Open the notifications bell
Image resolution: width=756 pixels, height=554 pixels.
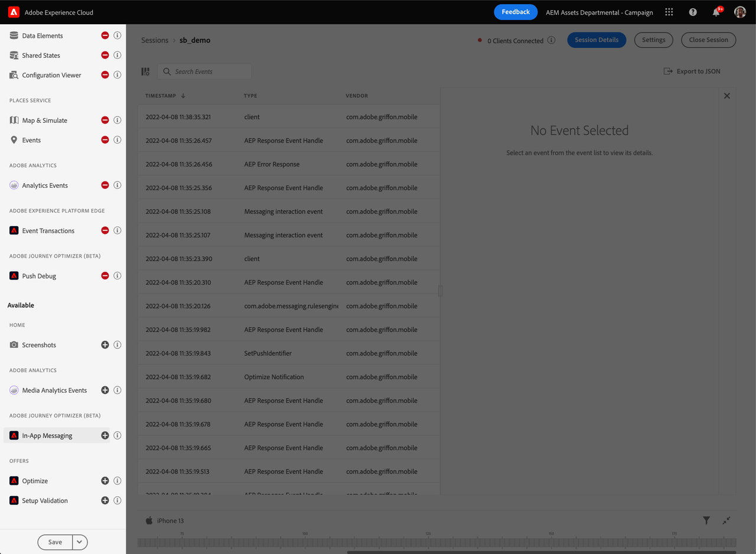pos(716,12)
